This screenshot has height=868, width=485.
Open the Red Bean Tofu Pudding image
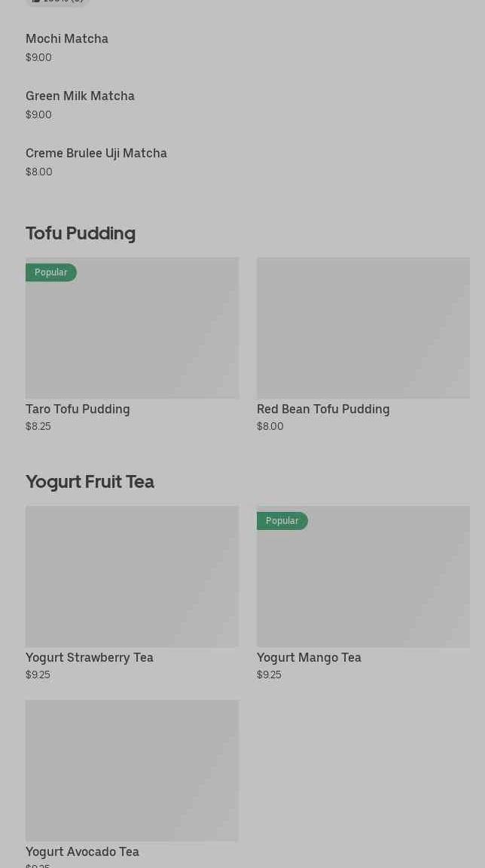click(363, 328)
